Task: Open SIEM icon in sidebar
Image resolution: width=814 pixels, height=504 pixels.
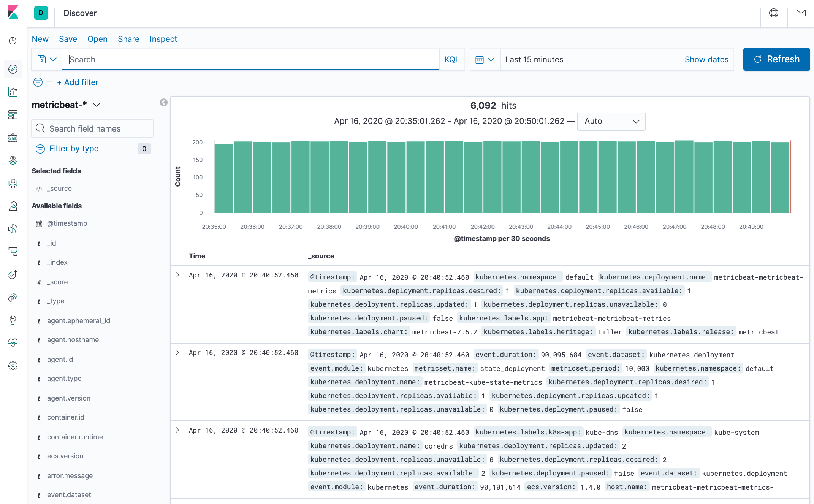Action: [13, 297]
